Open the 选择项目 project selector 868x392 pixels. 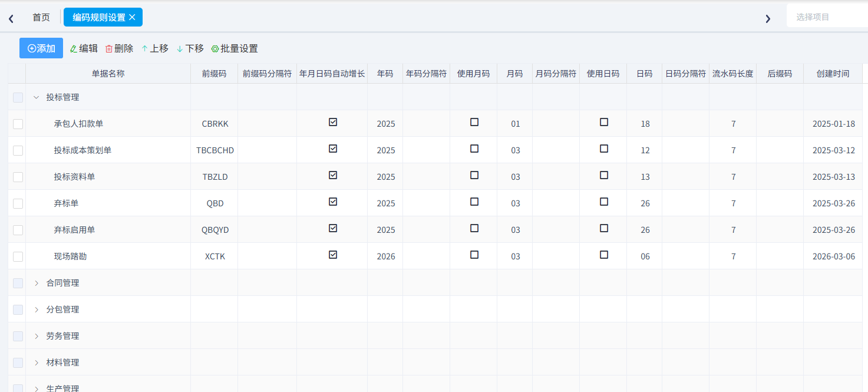pos(827,17)
